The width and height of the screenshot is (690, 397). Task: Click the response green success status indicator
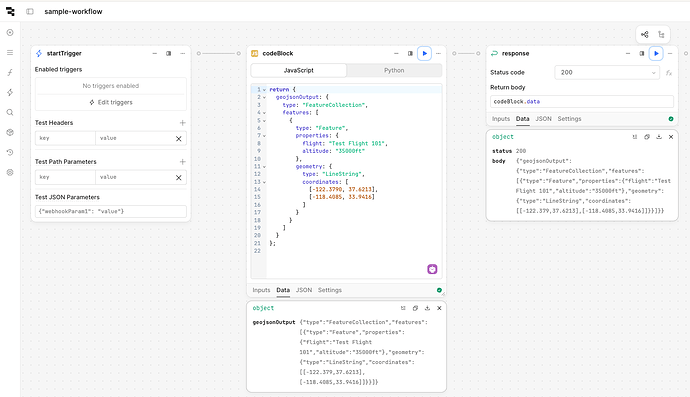pyautogui.click(x=671, y=119)
